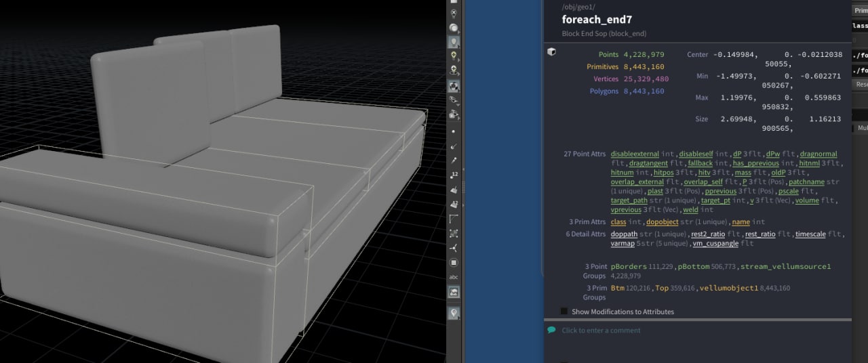The height and width of the screenshot is (363, 868).
Task: Click the partially visible Rese button
Action: click(x=860, y=85)
